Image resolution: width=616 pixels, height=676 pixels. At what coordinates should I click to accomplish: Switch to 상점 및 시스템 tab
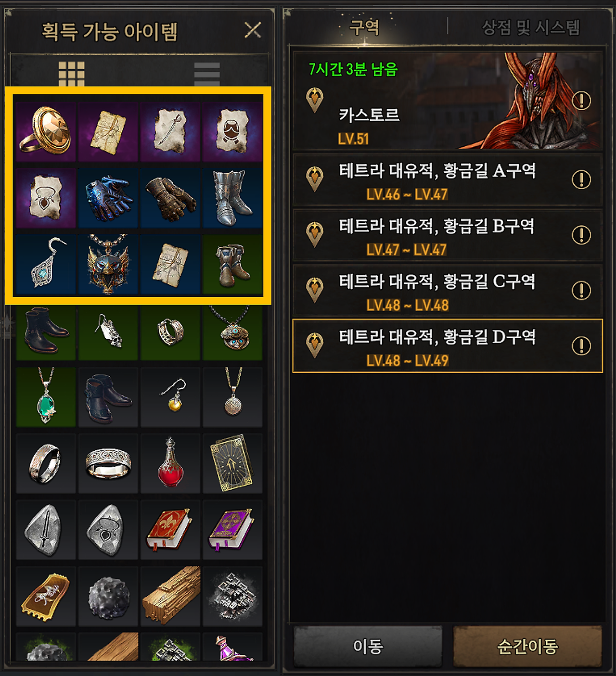(x=531, y=27)
